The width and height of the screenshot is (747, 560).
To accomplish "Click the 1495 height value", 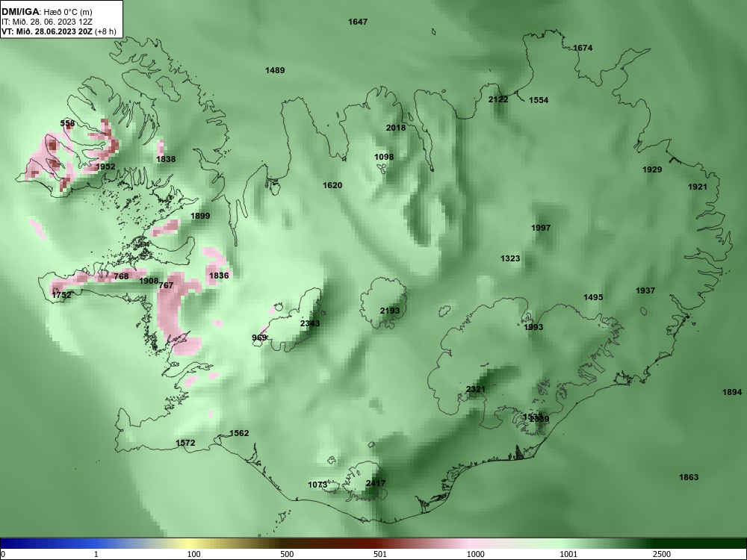I will tap(593, 298).
